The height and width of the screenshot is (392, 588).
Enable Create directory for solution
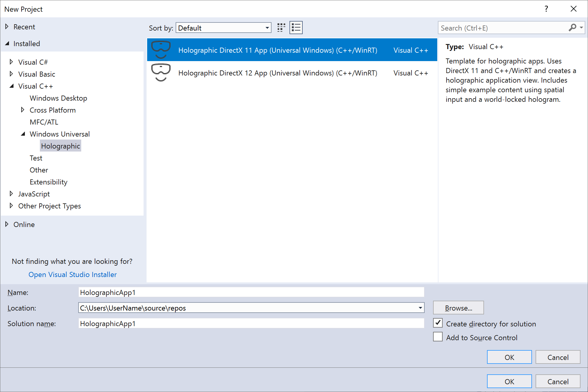(x=438, y=323)
